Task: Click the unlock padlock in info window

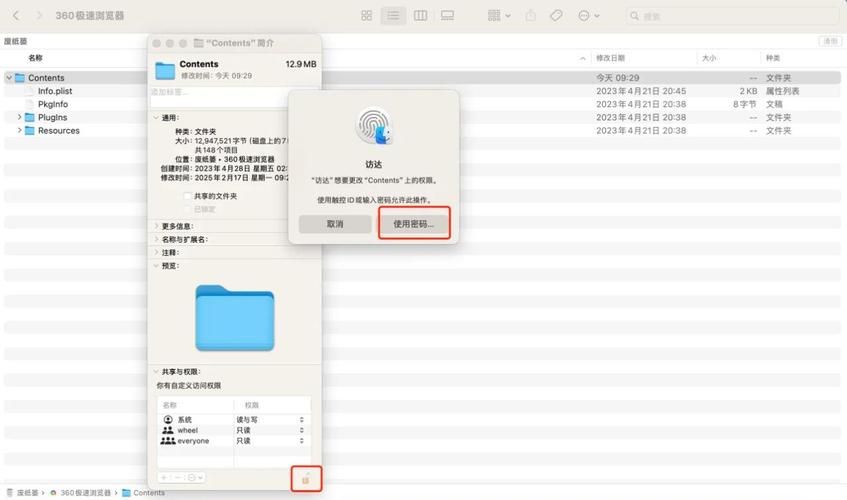Action: pyautogui.click(x=306, y=479)
